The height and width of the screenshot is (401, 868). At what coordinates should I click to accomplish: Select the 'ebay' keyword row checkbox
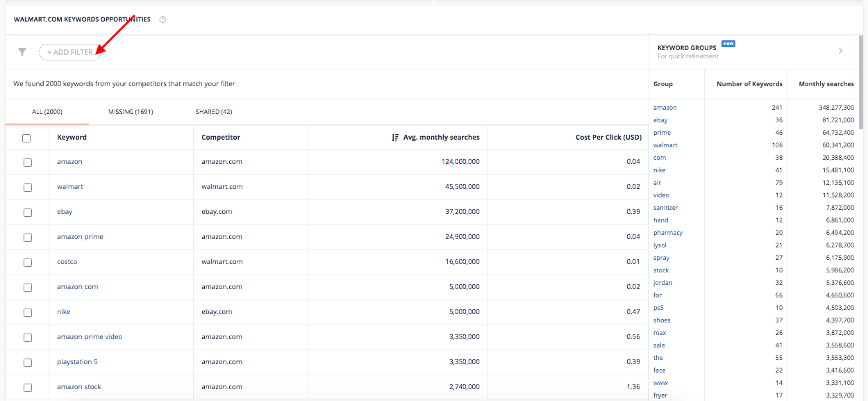[28, 213]
